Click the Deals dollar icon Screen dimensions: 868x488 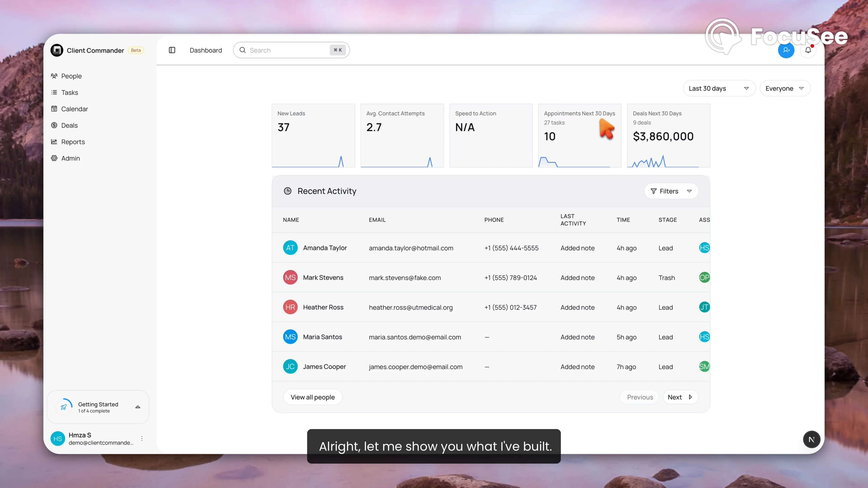pyautogui.click(x=54, y=125)
